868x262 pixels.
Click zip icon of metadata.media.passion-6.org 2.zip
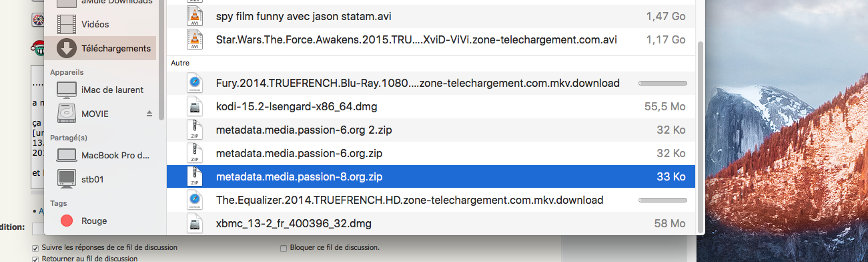tap(193, 130)
